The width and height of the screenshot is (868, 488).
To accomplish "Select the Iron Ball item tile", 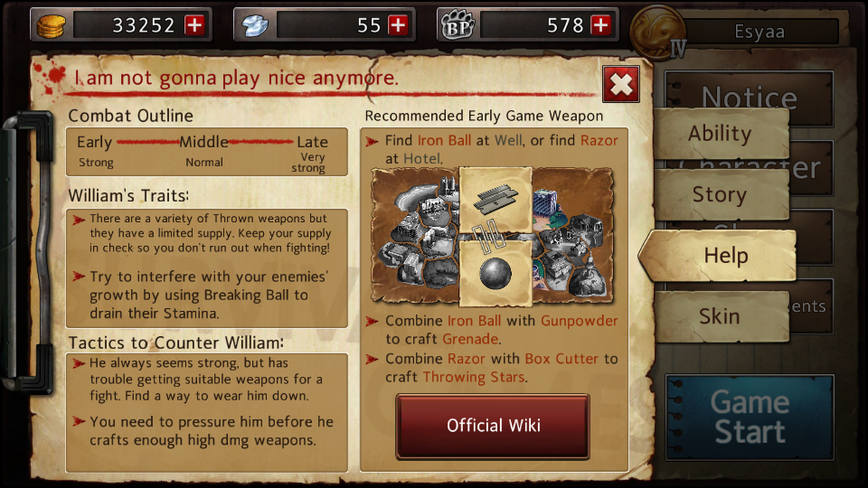I will [495, 273].
